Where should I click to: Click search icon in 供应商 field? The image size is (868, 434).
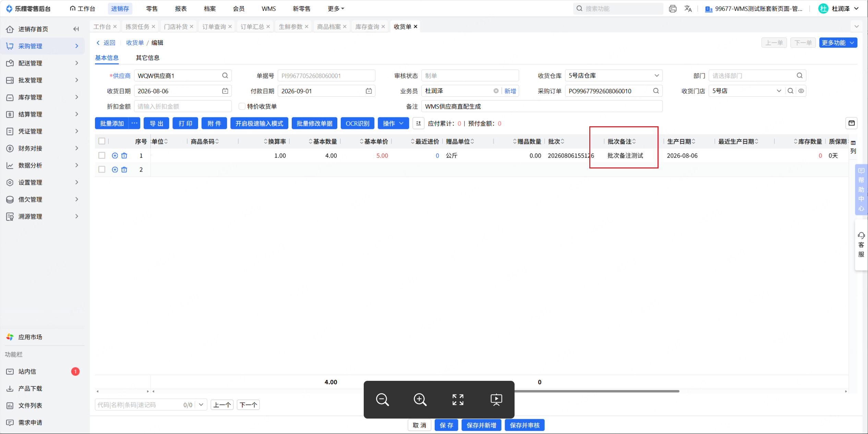coord(225,75)
